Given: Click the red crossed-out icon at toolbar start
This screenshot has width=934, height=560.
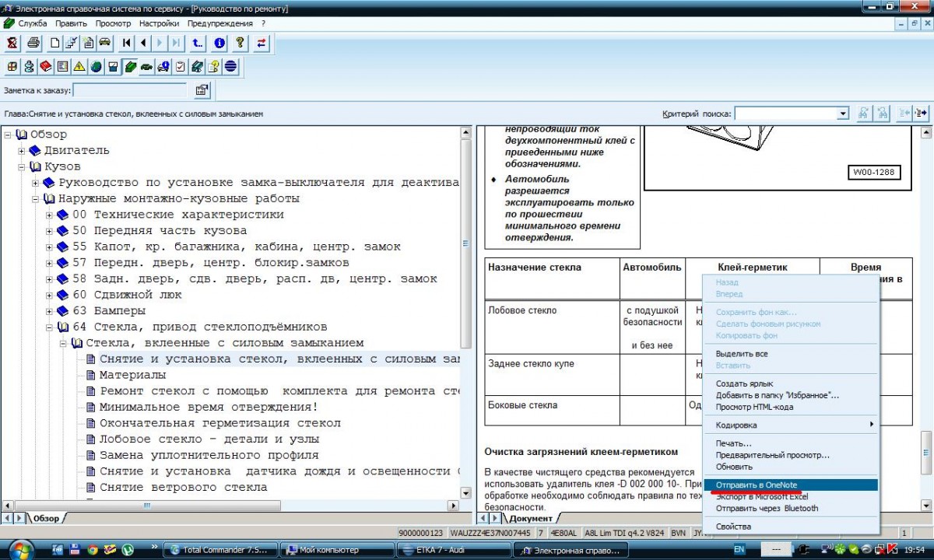Looking at the screenshot, I should pyautogui.click(x=12, y=43).
